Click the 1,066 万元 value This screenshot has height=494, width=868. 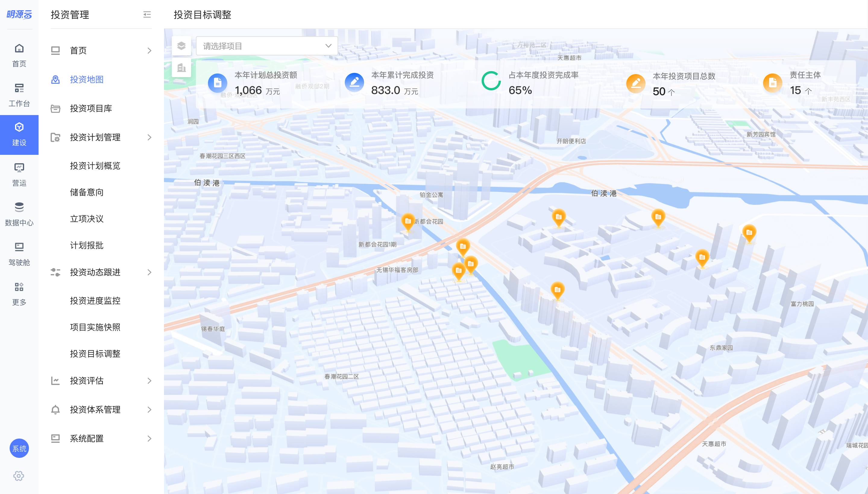point(257,90)
